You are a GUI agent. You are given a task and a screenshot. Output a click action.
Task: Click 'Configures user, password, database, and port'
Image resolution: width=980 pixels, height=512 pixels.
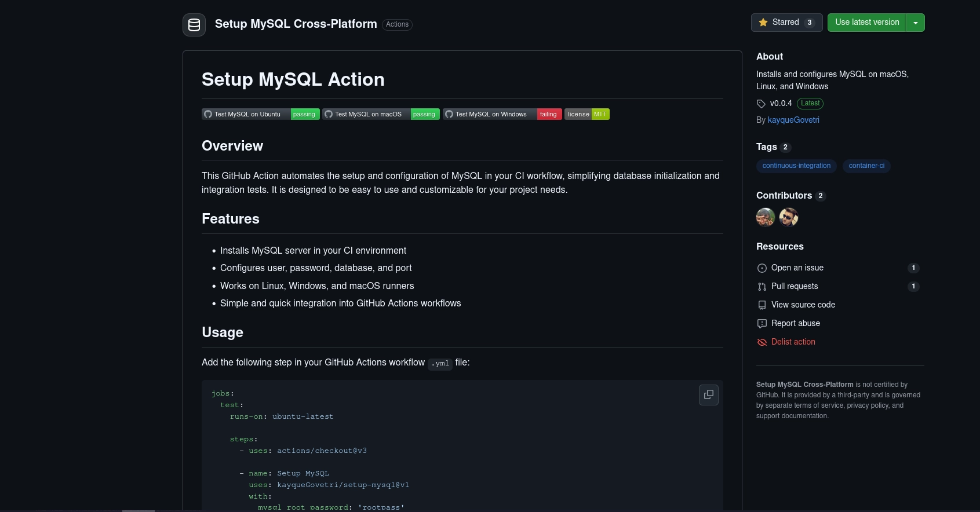point(316,268)
